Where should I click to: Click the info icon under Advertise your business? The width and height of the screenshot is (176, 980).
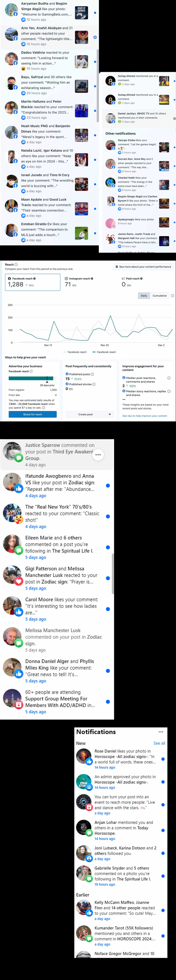tap(31, 371)
